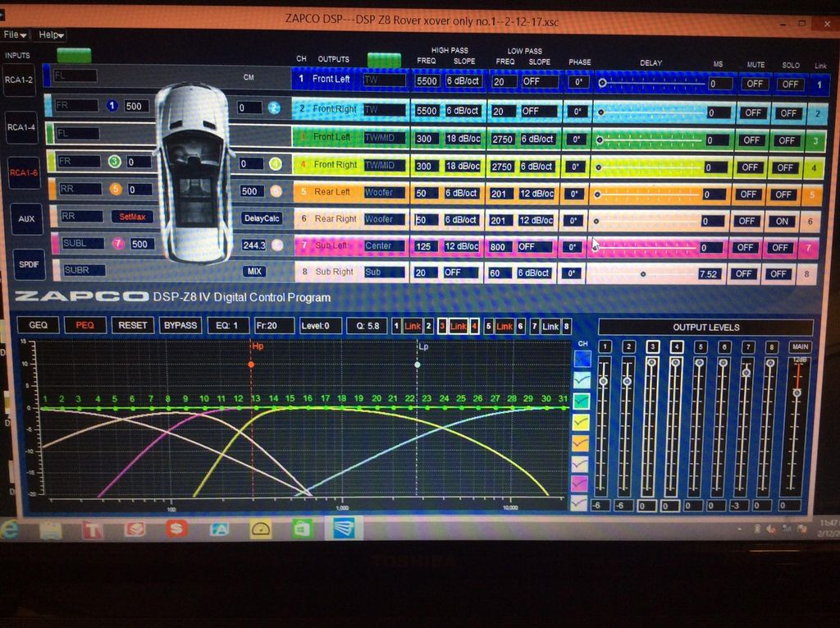Open high pass slope dropdown for channel 1
This screenshot has height=628, width=840.
tap(463, 81)
